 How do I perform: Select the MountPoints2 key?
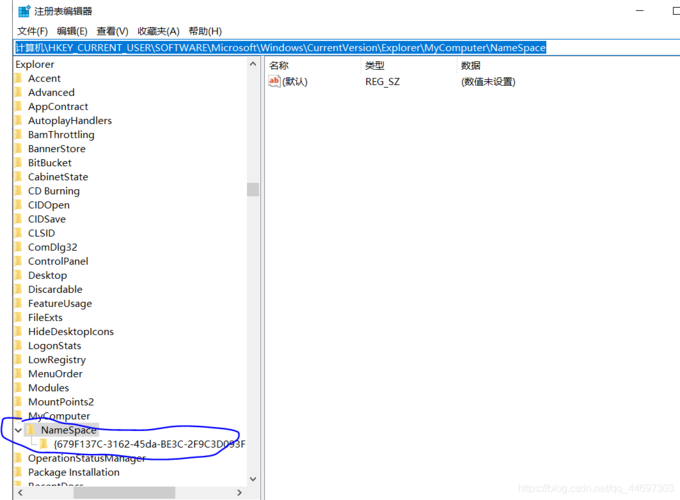click(x=61, y=402)
